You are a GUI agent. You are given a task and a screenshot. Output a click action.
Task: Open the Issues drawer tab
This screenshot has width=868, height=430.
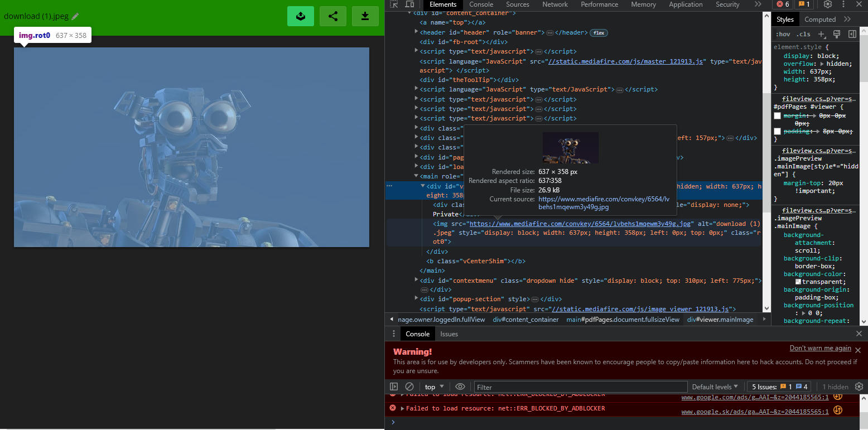449,334
